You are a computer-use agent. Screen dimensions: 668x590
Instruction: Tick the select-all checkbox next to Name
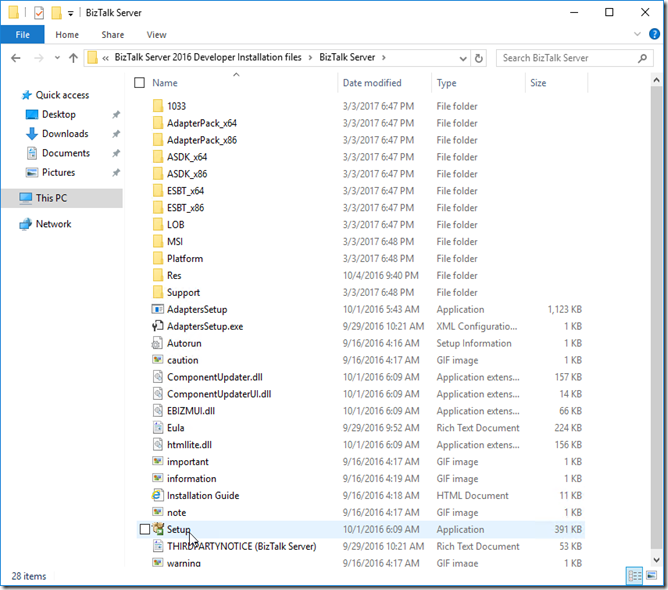pyautogui.click(x=139, y=83)
